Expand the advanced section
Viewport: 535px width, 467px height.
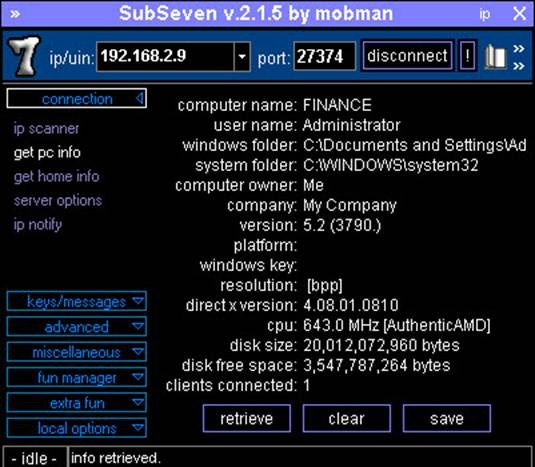77,326
